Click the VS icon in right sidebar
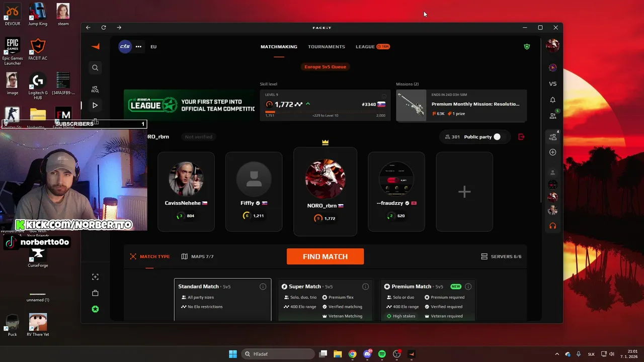 pyautogui.click(x=552, y=84)
